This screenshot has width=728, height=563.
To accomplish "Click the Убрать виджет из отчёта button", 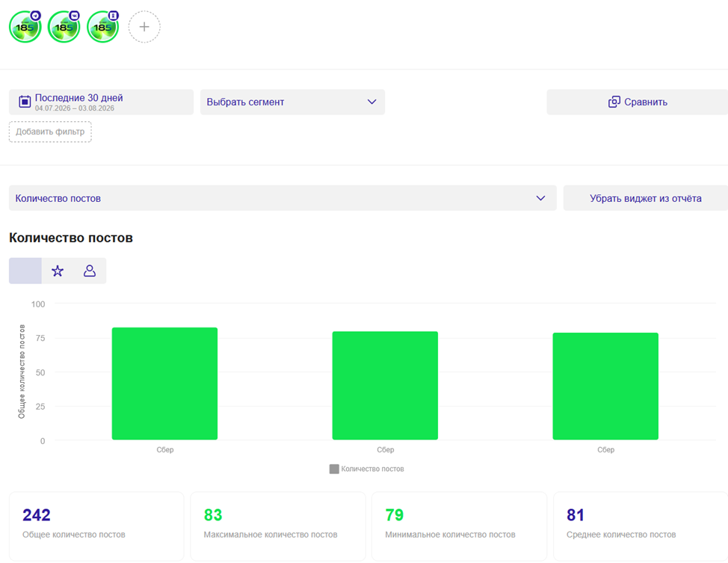I will (x=645, y=198).
